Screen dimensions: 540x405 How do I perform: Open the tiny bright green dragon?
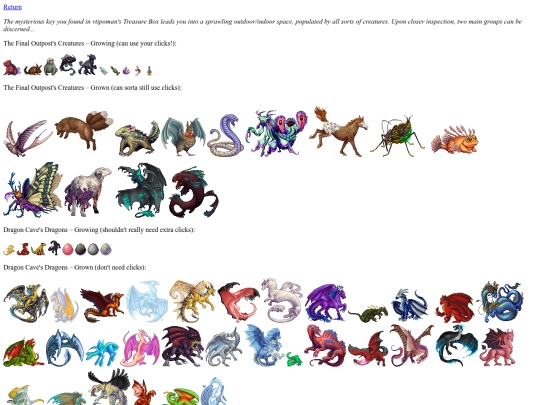(294, 359)
